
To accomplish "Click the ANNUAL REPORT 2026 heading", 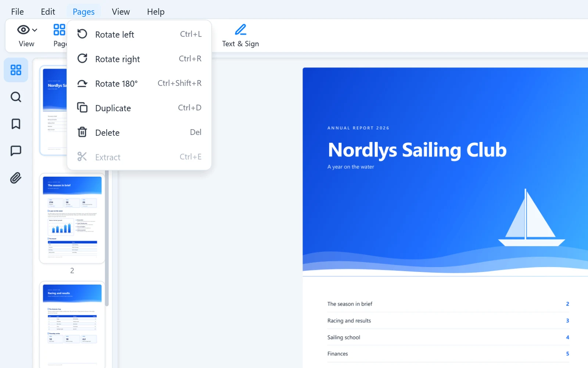I will [x=358, y=128].
